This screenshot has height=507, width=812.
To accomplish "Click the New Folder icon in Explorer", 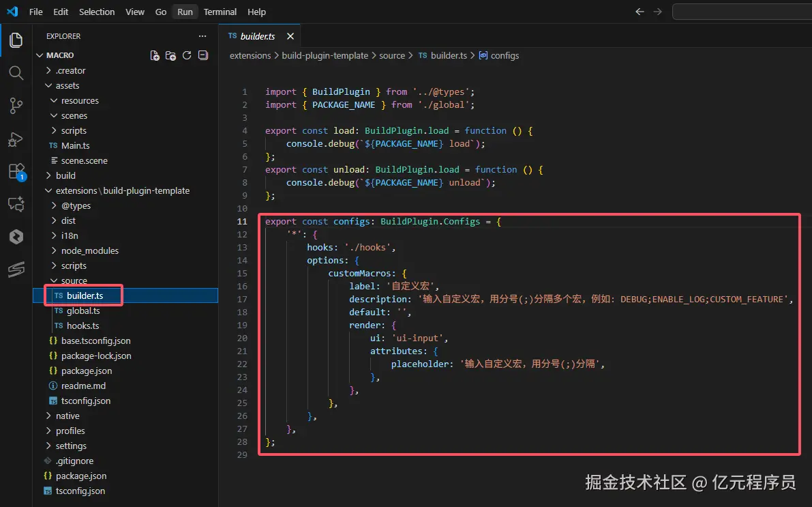I will coord(170,55).
